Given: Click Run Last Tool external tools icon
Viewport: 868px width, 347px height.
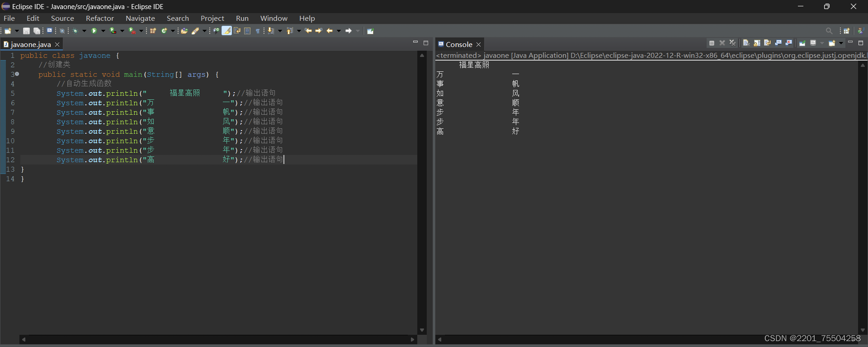Looking at the screenshot, I should point(132,31).
